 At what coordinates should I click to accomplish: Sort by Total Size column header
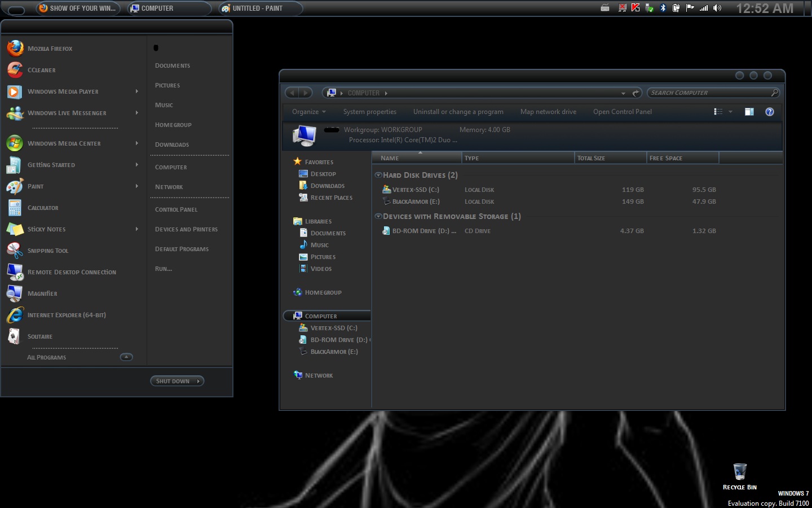(x=611, y=158)
